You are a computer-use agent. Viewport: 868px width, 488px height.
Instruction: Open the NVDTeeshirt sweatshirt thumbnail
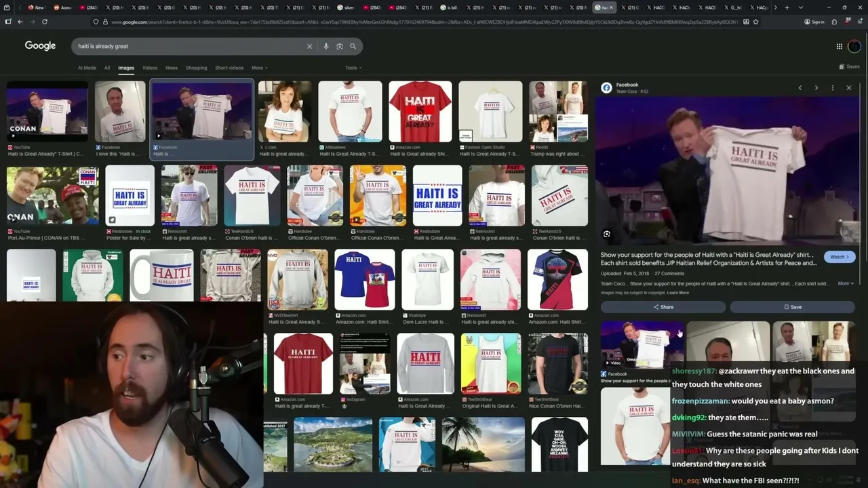pyautogui.click(x=298, y=280)
